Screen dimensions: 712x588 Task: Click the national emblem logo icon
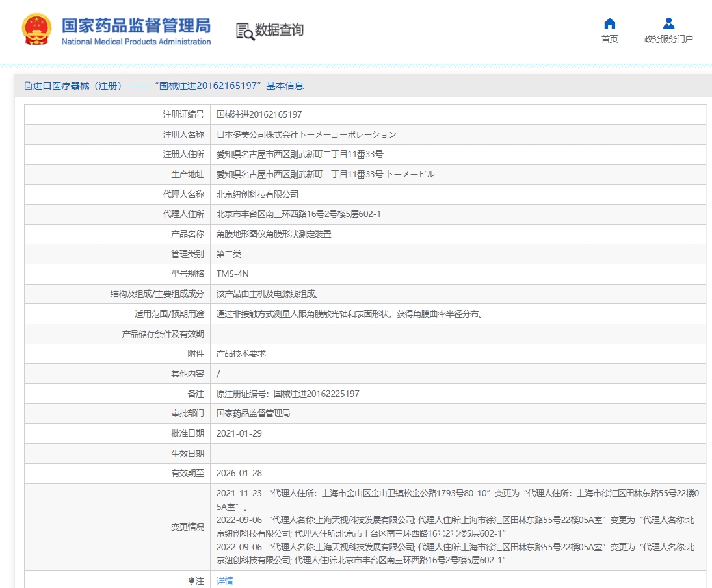pos(37,29)
